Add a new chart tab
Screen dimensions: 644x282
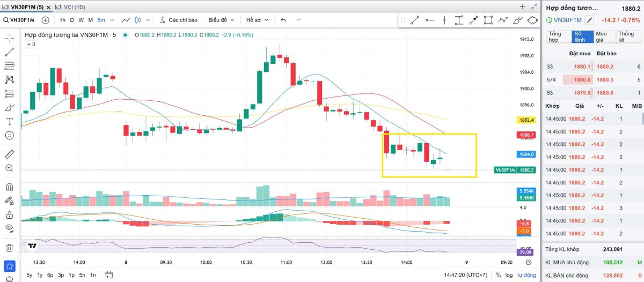(523, 6)
